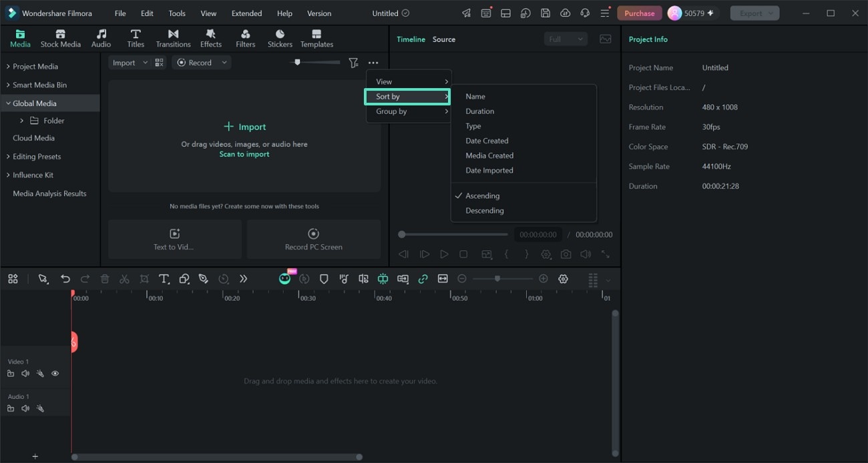Screen dimensions: 868x463
Task: Click the media filter funnel icon
Action: click(x=353, y=63)
